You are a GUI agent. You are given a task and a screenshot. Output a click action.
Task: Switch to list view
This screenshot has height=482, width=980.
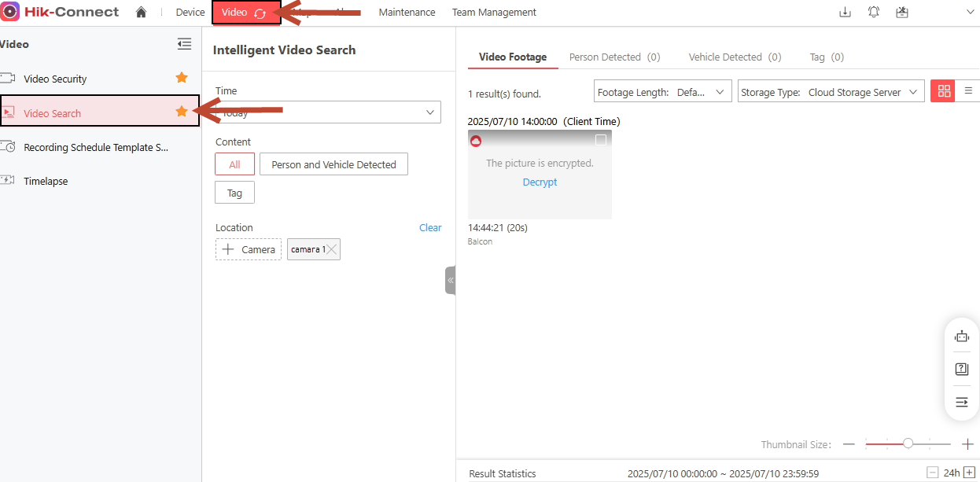tap(968, 91)
